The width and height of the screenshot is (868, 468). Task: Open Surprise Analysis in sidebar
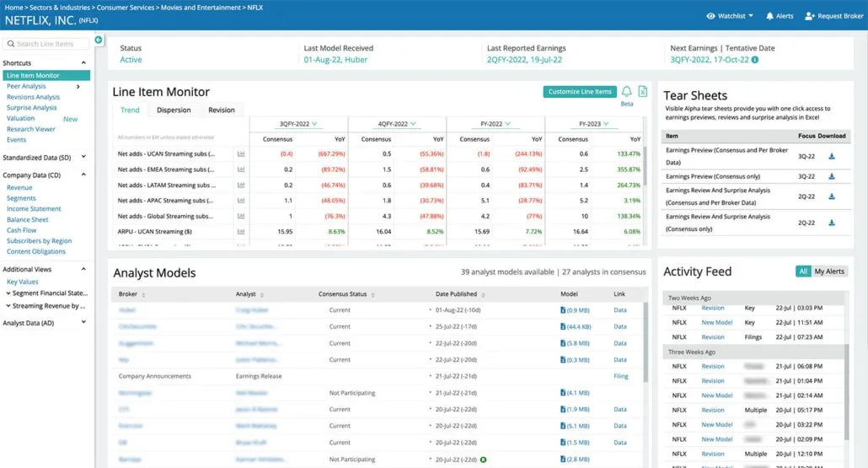(31, 107)
